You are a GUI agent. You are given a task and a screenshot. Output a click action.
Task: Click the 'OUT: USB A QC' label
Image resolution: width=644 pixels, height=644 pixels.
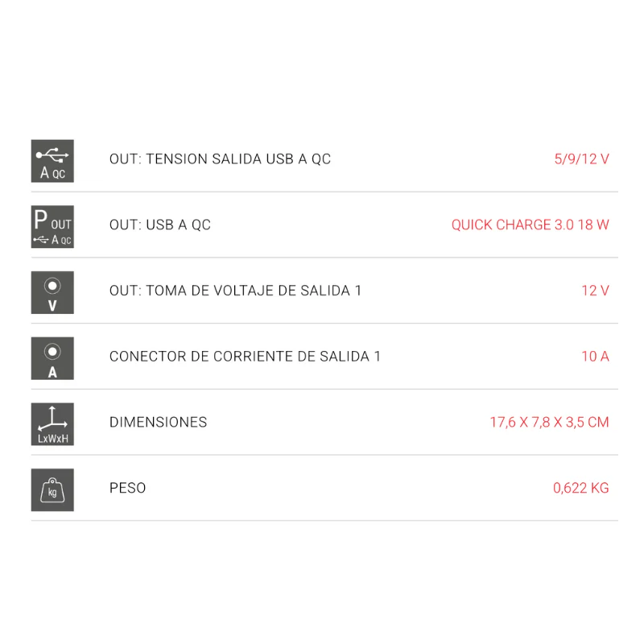[x=160, y=225]
